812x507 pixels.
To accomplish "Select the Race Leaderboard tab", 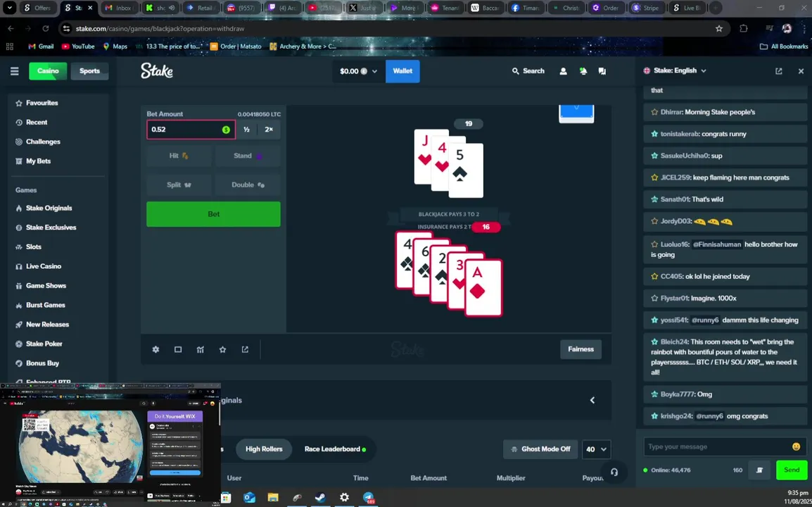I will [x=334, y=449].
